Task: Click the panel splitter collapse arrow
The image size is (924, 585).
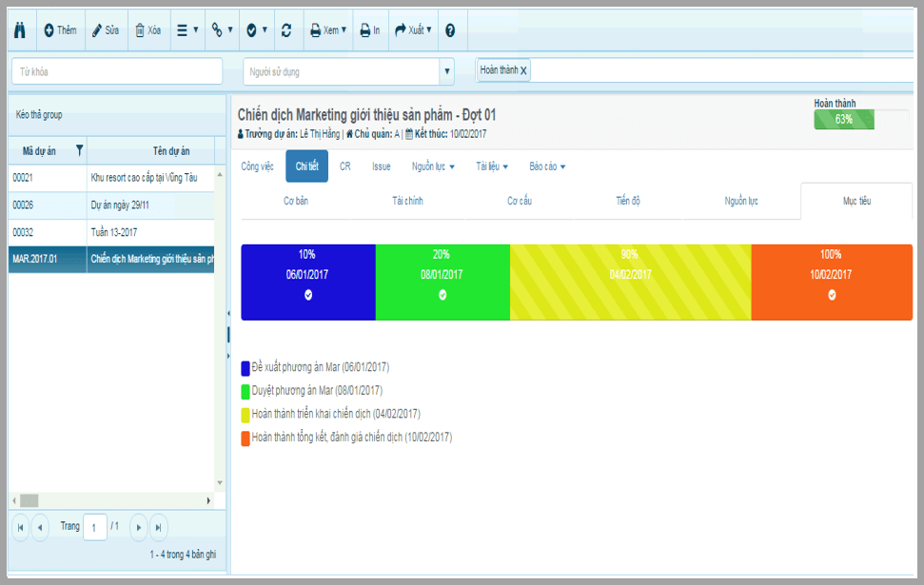Action: tap(228, 313)
